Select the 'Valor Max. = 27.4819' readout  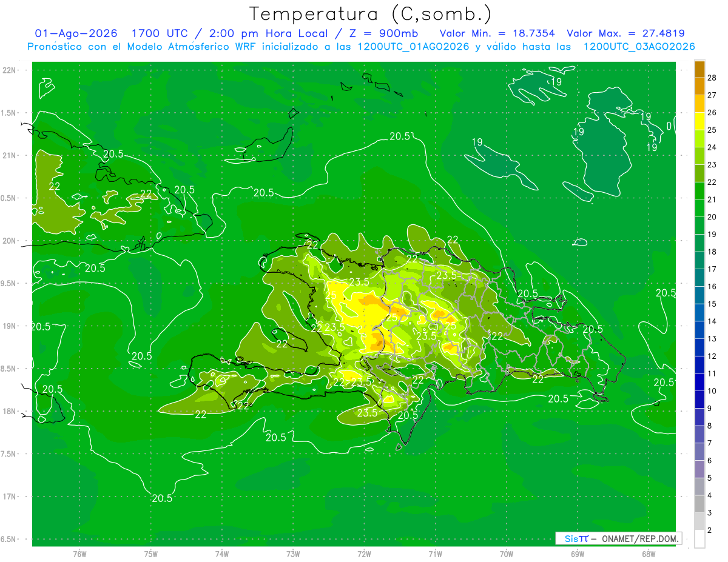pos(625,33)
